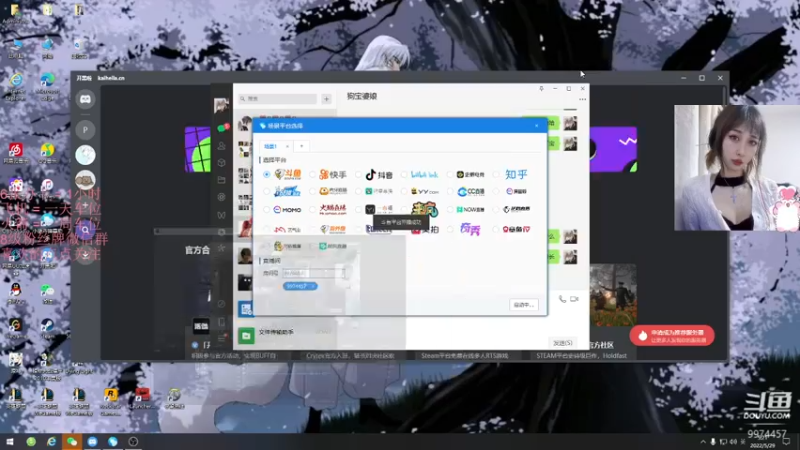Viewport: 800px width, 450px height.
Task: Open the Steam desktop shortcut
Action: (47, 328)
